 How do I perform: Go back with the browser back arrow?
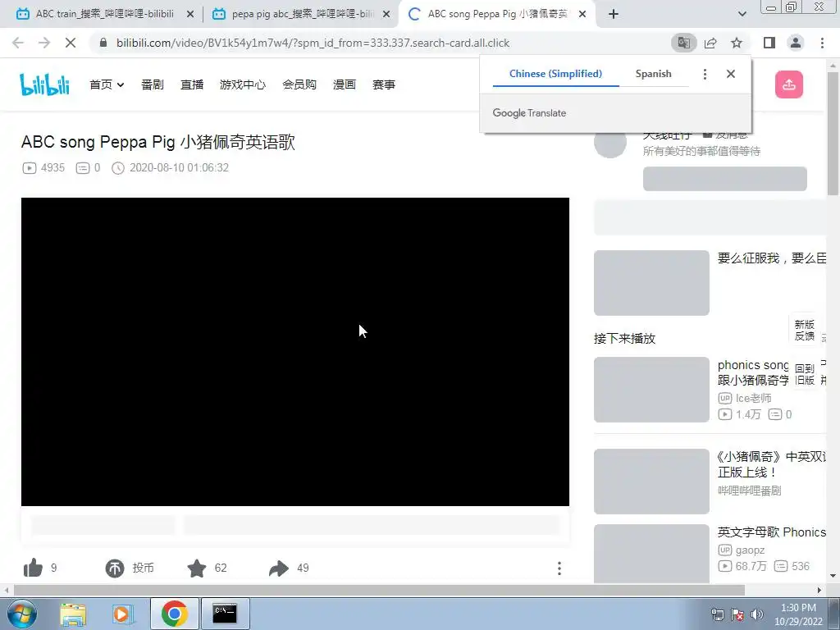18,43
